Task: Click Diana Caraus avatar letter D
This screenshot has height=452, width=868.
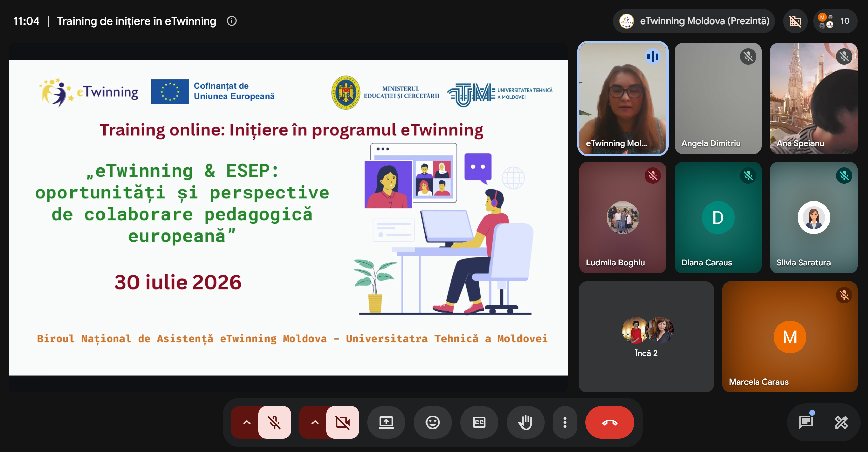Action: [718, 217]
